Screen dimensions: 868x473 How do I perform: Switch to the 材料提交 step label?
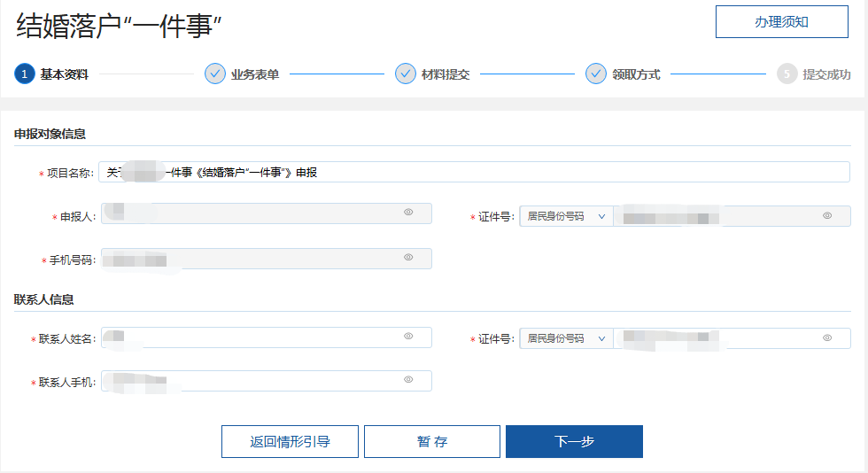coord(446,74)
